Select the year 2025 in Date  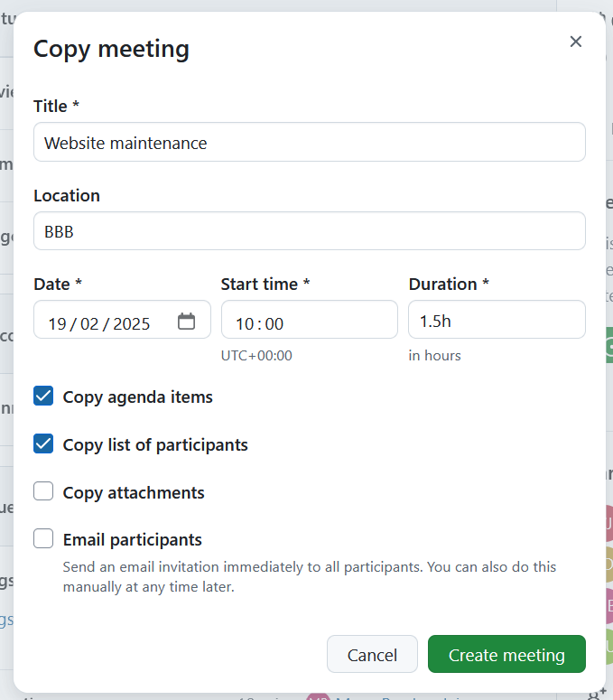132,323
